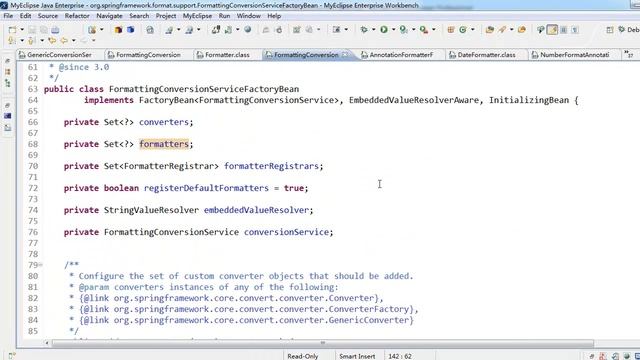Switch to the Formatter.class editor tab
Viewport: 640px width, 360px height.
pos(227,55)
